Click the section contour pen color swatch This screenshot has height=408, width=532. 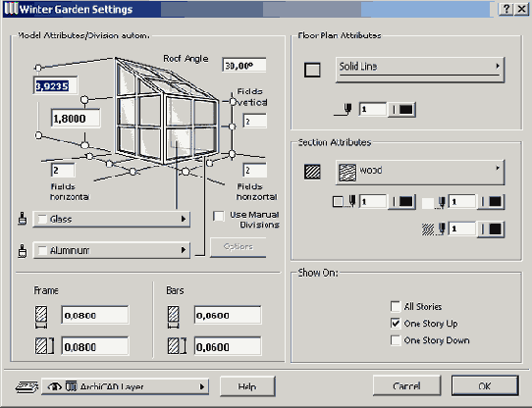pyautogui.click(x=402, y=202)
